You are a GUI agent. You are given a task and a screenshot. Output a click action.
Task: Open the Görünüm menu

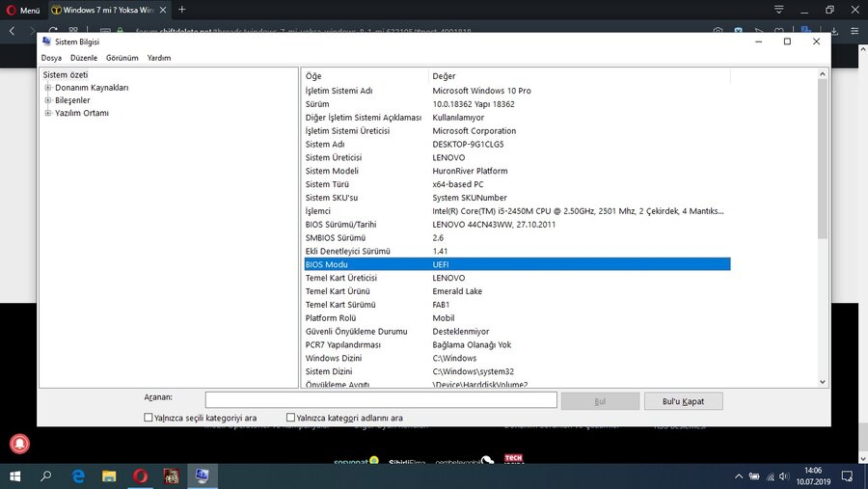[122, 58]
